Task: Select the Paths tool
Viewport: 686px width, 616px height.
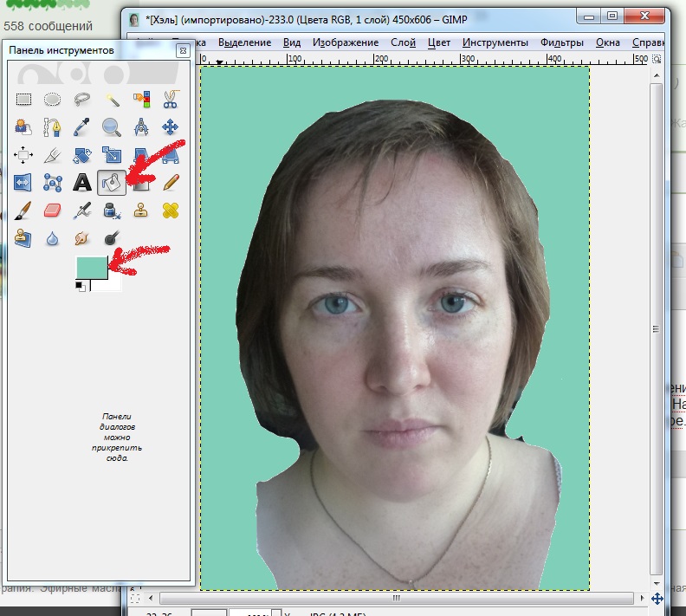Action: click(x=53, y=127)
